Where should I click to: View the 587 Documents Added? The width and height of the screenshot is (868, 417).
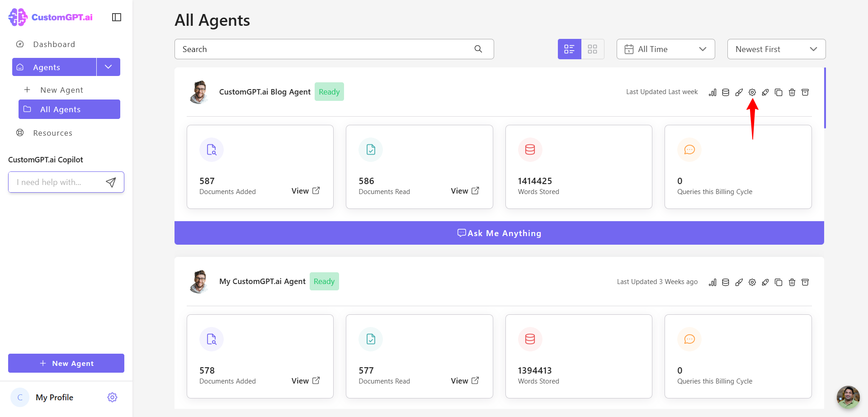(x=306, y=191)
